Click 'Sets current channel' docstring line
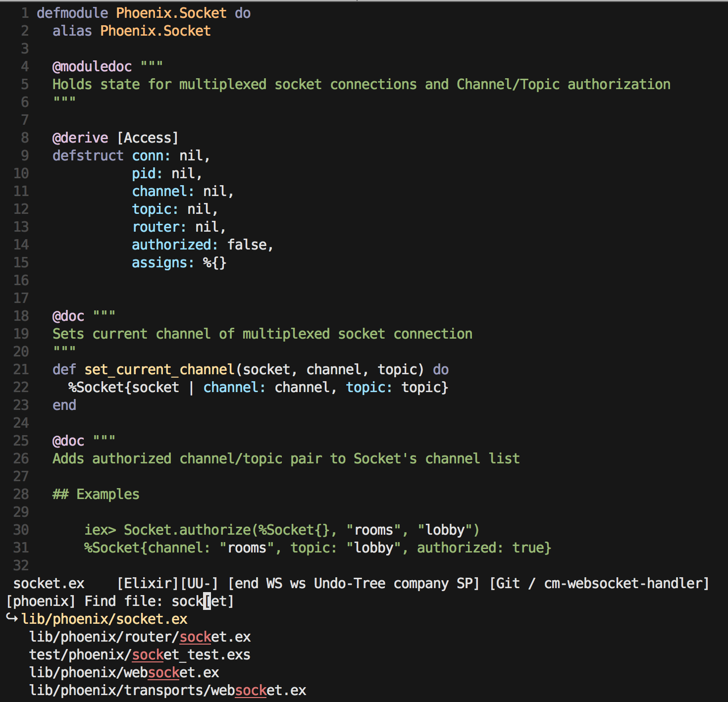This screenshot has height=702, width=728. pos(262,334)
